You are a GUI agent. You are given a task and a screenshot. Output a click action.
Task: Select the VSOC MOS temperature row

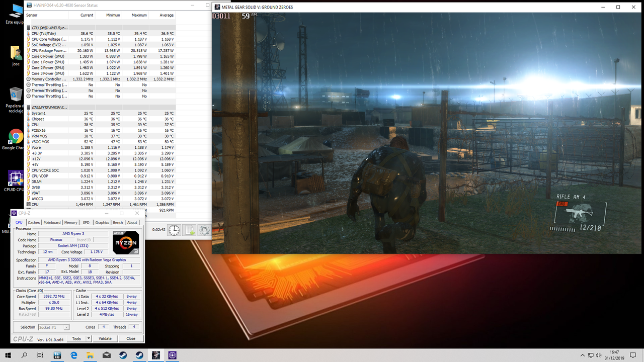click(x=100, y=142)
